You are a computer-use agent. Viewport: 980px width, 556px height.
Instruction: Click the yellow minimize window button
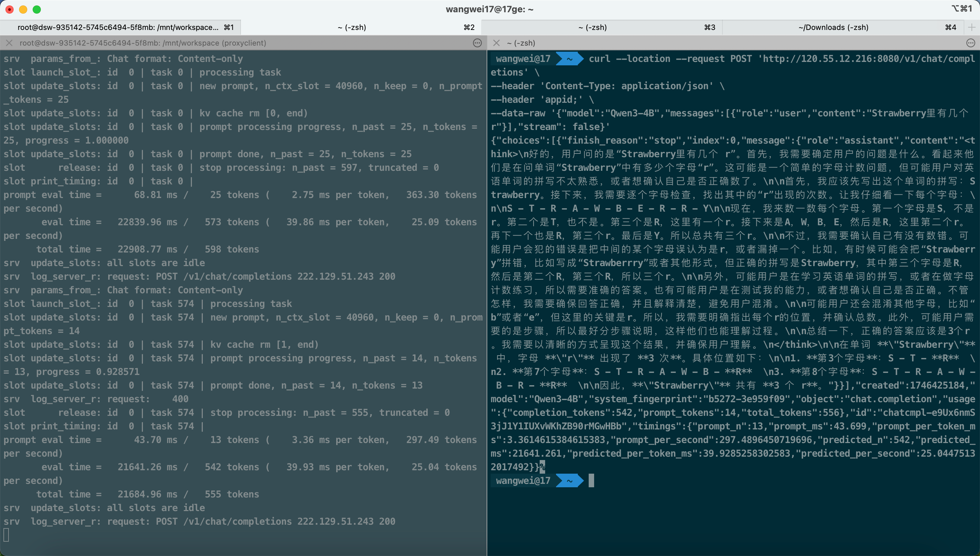coord(23,9)
